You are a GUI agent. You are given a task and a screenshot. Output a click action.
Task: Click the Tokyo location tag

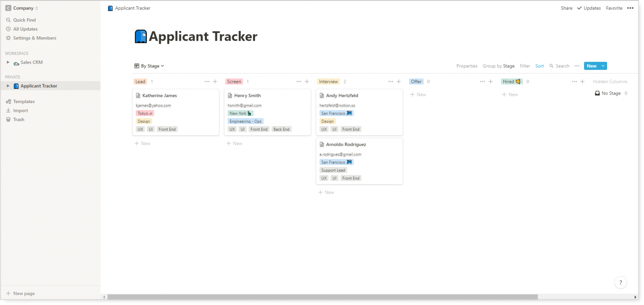click(145, 113)
